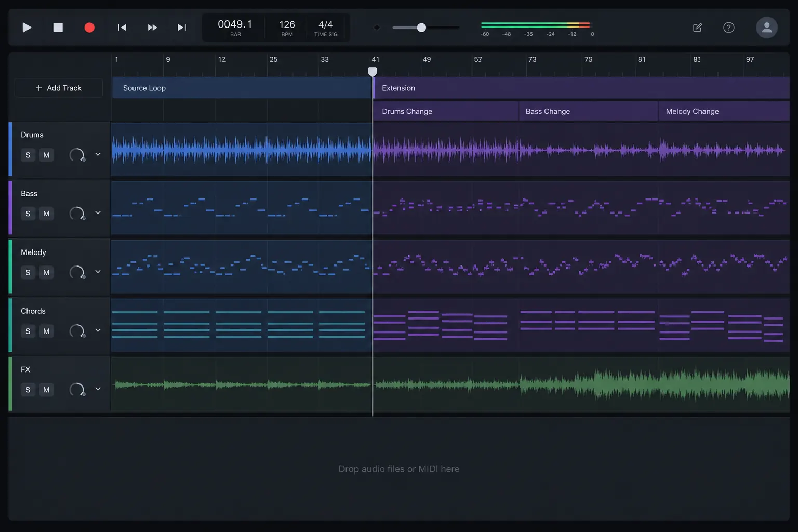Image resolution: width=798 pixels, height=532 pixels.
Task: Expand the Melody track chevron
Action: pyautogui.click(x=98, y=272)
